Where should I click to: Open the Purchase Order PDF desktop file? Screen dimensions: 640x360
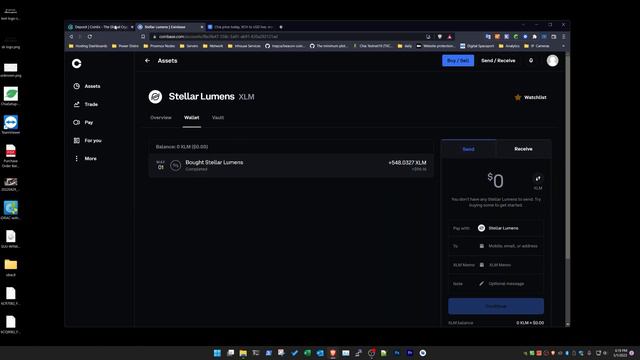[x=11, y=156]
